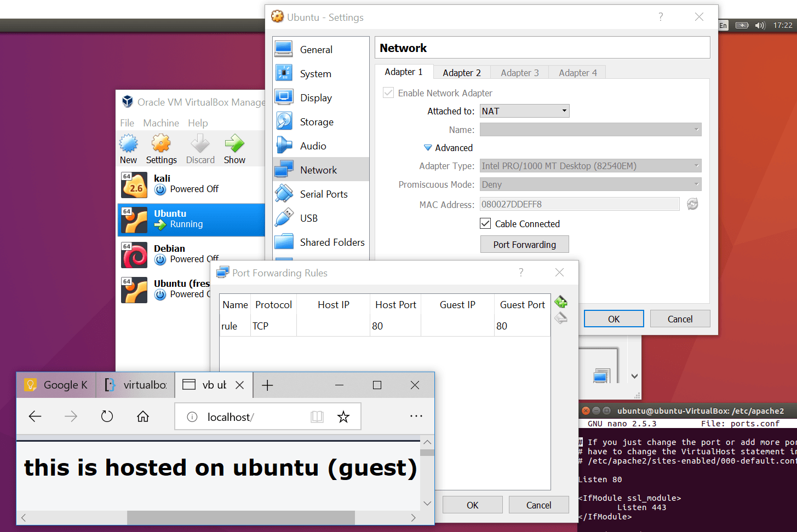797x532 pixels.
Task: Open the Storage settings category
Action: [317, 122]
